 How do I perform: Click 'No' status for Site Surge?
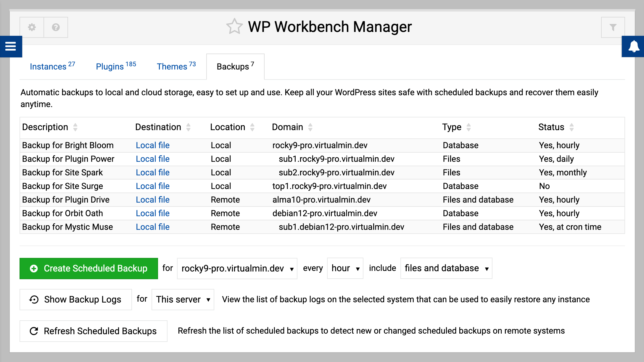544,186
